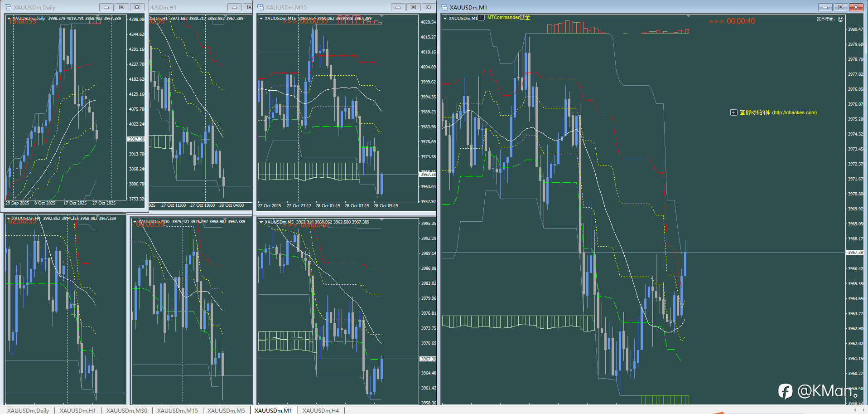
Task: Click the 00:00:40 countdown timer in M1 chart
Action: point(741,21)
